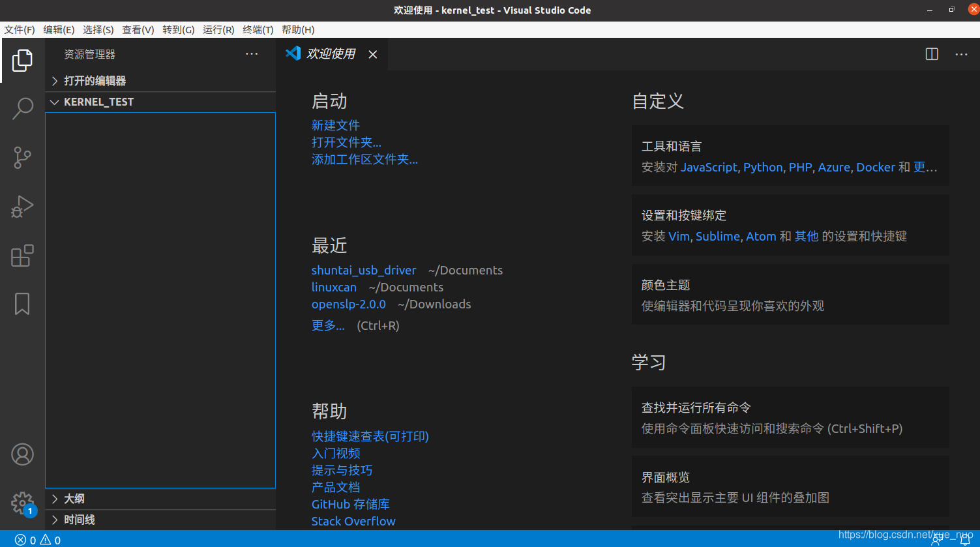Click the 新建文件 link
This screenshot has width=980, height=547.
(336, 125)
